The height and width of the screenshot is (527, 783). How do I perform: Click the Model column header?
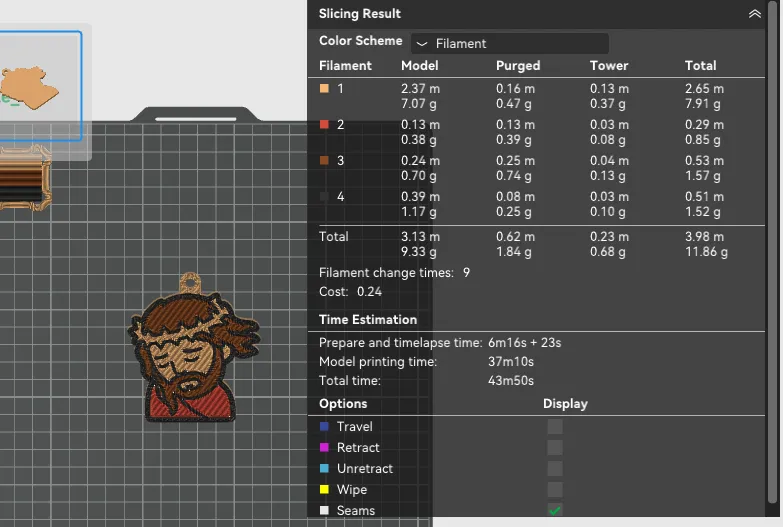pos(419,65)
